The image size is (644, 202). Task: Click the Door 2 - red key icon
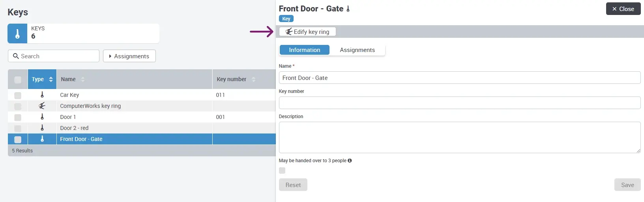click(42, 128)
